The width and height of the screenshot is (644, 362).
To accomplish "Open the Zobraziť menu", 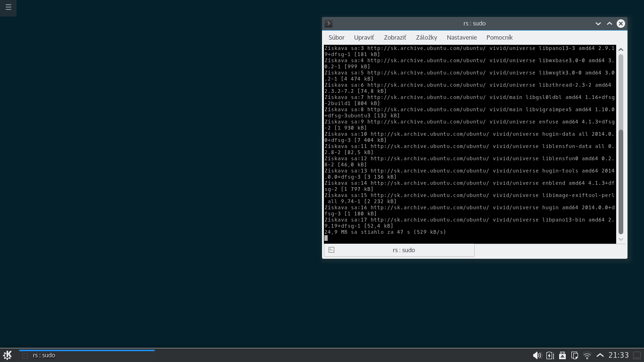I will point(395,37).
